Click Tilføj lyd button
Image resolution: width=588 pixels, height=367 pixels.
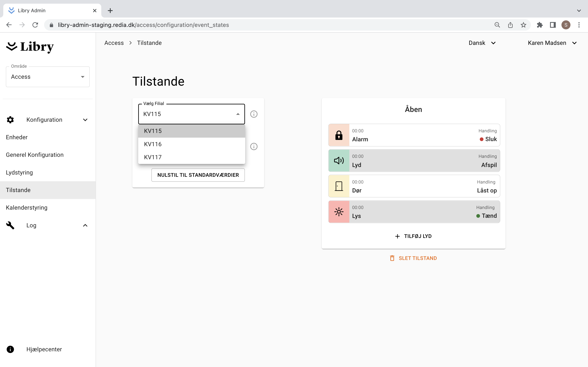413,236
